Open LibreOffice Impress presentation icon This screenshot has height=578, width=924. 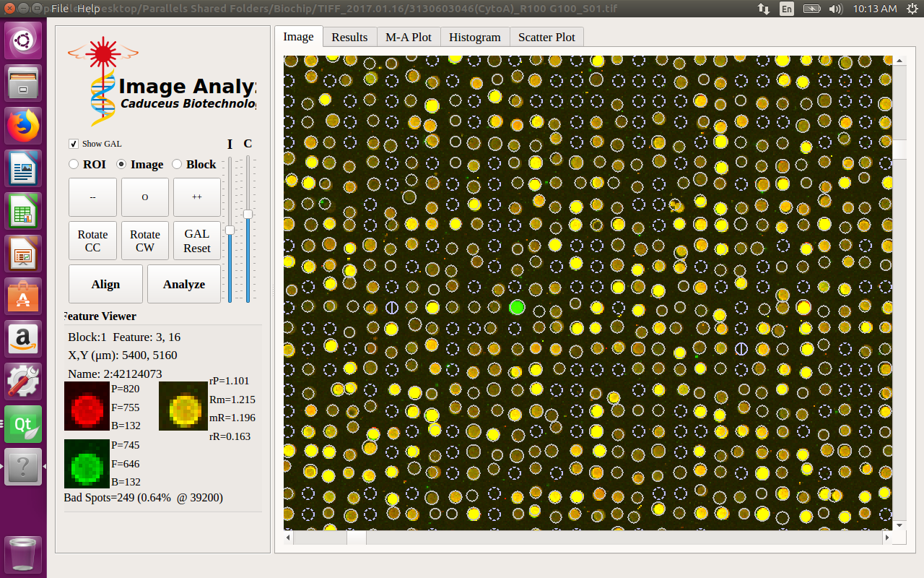[24, 255]
